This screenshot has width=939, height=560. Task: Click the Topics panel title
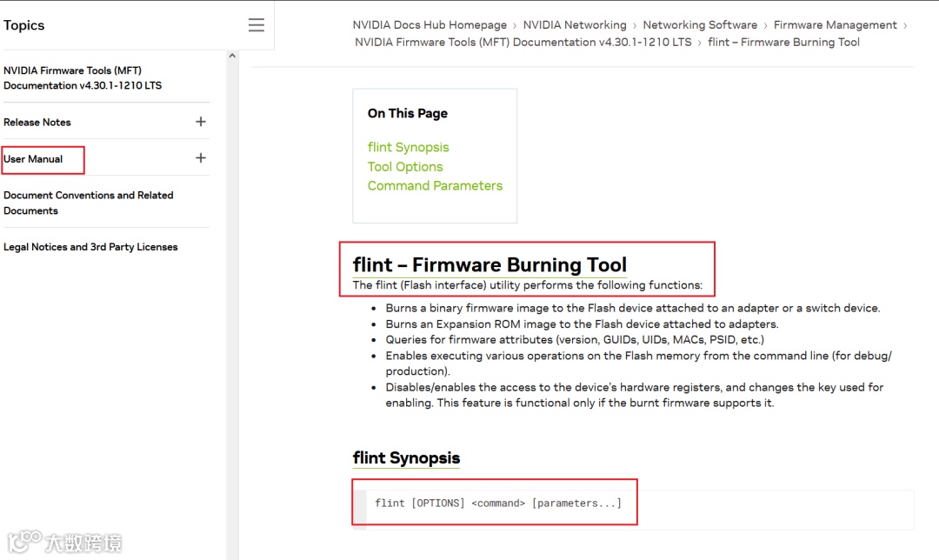coord(24,25)
